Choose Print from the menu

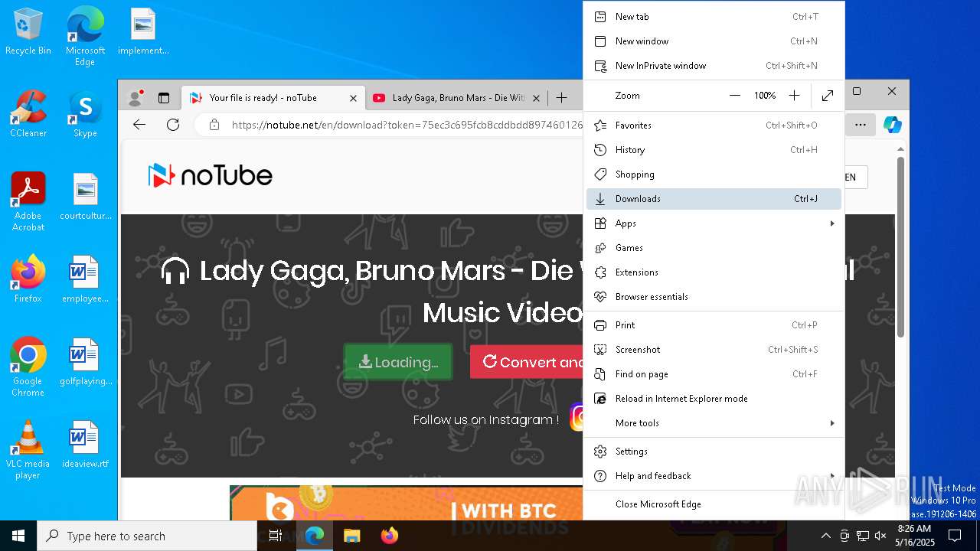(x=714, y=325)
